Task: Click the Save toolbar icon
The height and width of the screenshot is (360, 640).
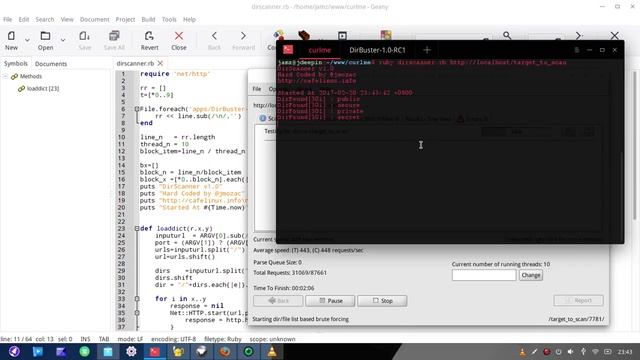Action: coord(84,36)
